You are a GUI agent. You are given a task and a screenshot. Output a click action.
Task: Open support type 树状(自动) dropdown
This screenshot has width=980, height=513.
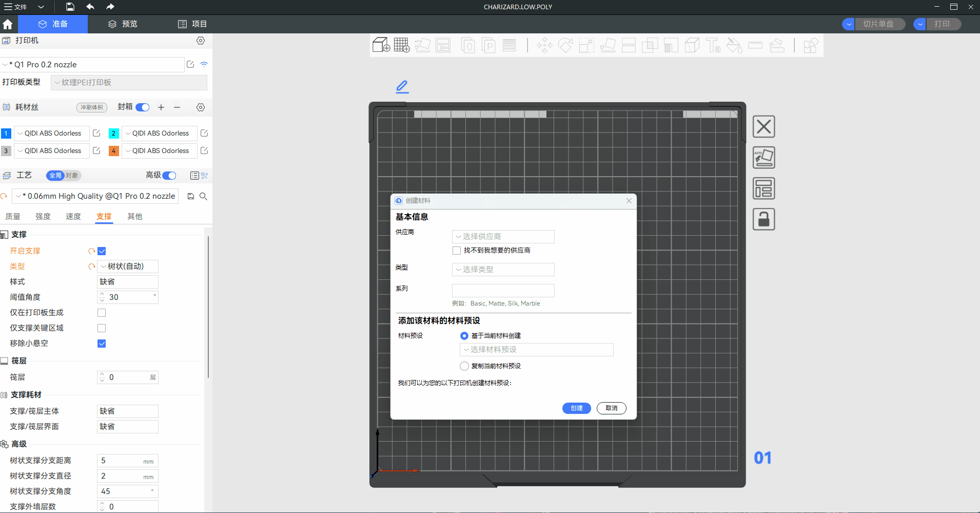click(128, 267)
